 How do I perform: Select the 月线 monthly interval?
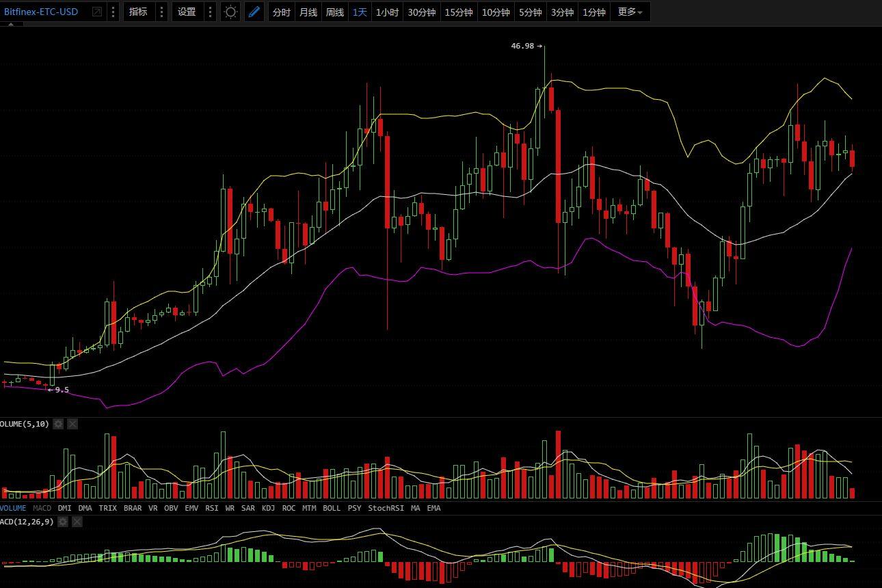(x=308, y=12)
